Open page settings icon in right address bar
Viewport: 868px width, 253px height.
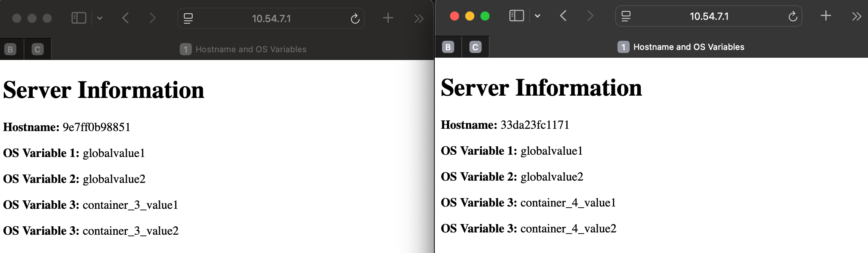tap(626, 16)
